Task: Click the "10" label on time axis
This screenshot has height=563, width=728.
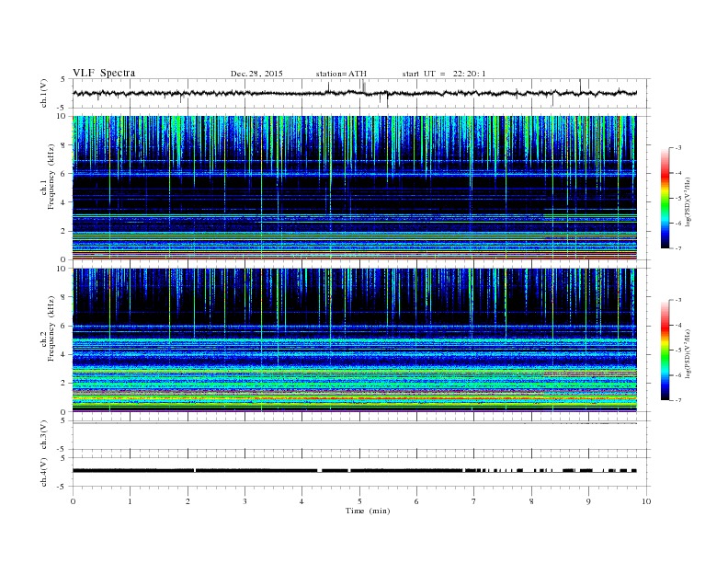Action: click(646, 501)
